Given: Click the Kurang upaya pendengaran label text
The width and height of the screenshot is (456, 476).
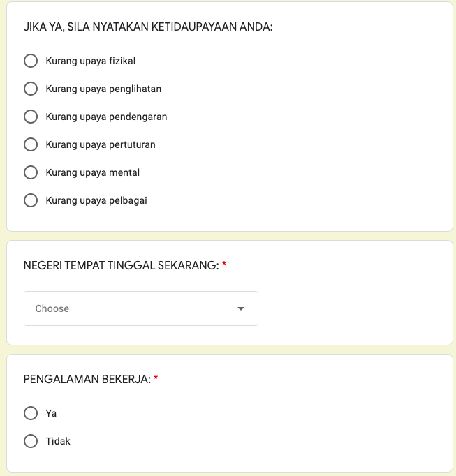Looking at the screenshot, I should coord(106,117).
